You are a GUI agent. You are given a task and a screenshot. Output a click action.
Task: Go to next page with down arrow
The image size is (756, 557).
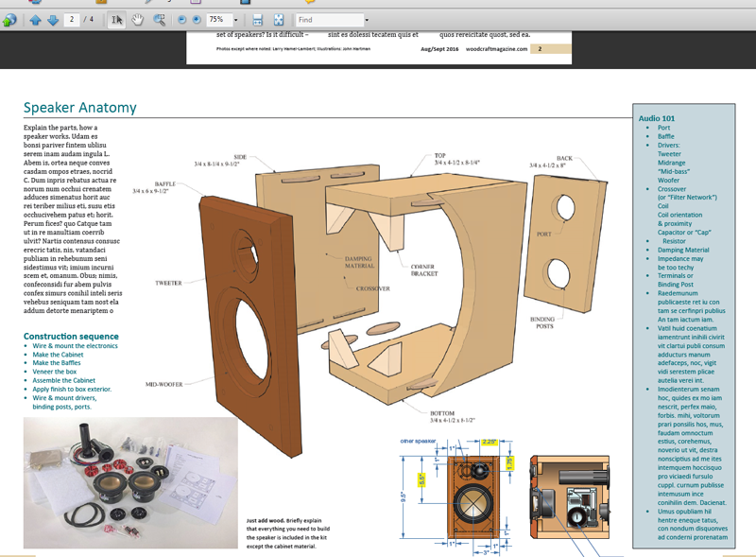coord(53,20)
